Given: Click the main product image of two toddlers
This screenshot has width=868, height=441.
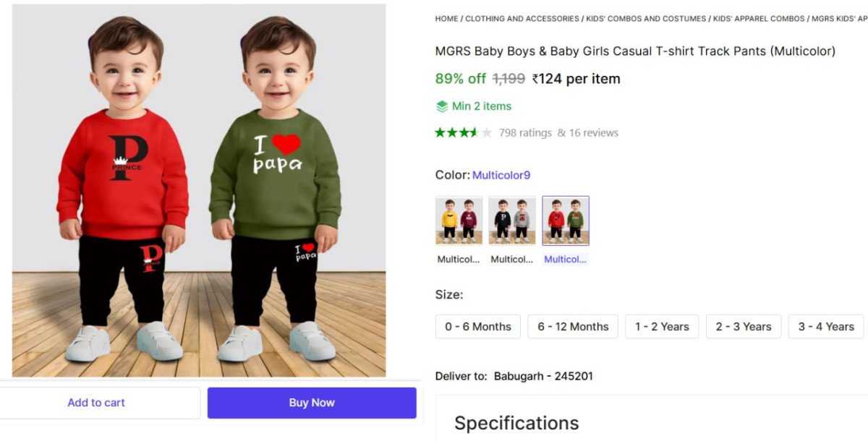Looking at the screenshot, I should pos(199,190).
